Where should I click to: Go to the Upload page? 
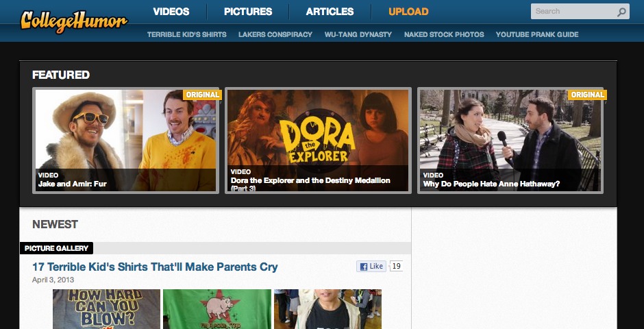408,12
